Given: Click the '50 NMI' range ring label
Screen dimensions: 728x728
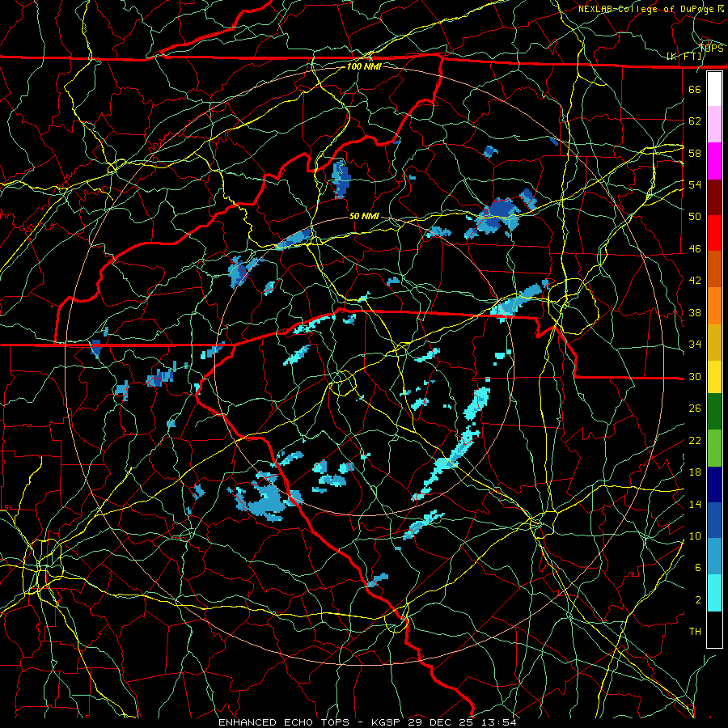Looking at the screenshot, I should click(364, 216).
